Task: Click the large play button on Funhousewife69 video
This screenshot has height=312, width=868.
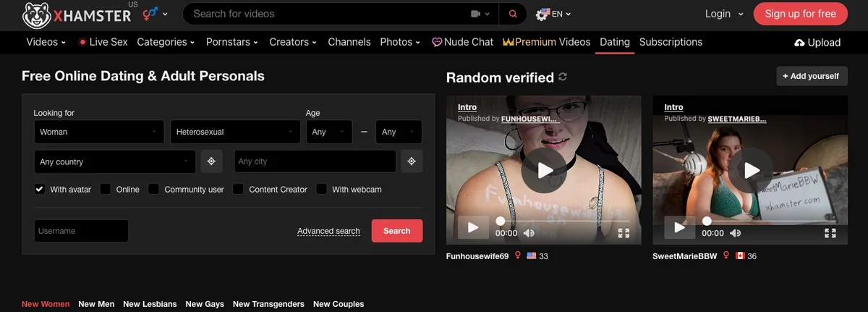Action: pyautogui.click(x=544, y=170)
